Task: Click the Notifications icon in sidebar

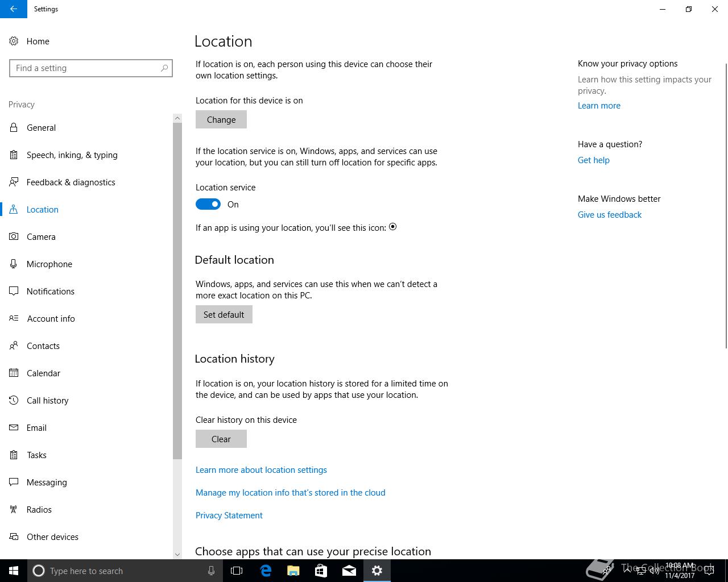Action: 14,291
